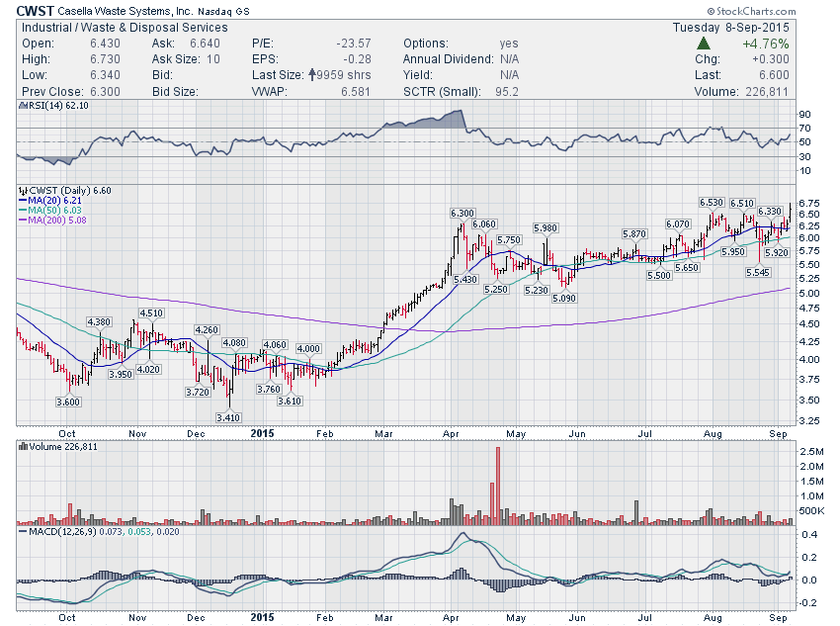Screen dimensions: 840x626
Task: Click the 5.545 price low label
Action: pyautogui.click(x=758, y=272)
